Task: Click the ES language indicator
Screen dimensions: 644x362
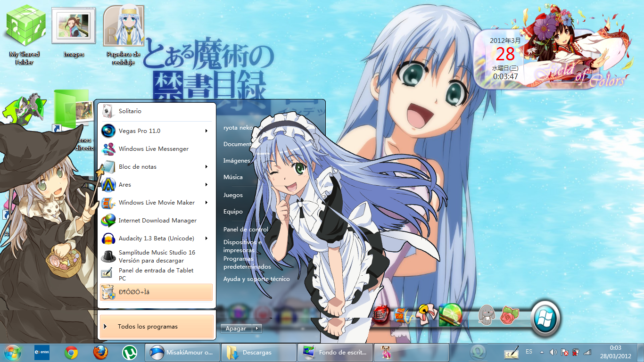Action: point(529,352)
